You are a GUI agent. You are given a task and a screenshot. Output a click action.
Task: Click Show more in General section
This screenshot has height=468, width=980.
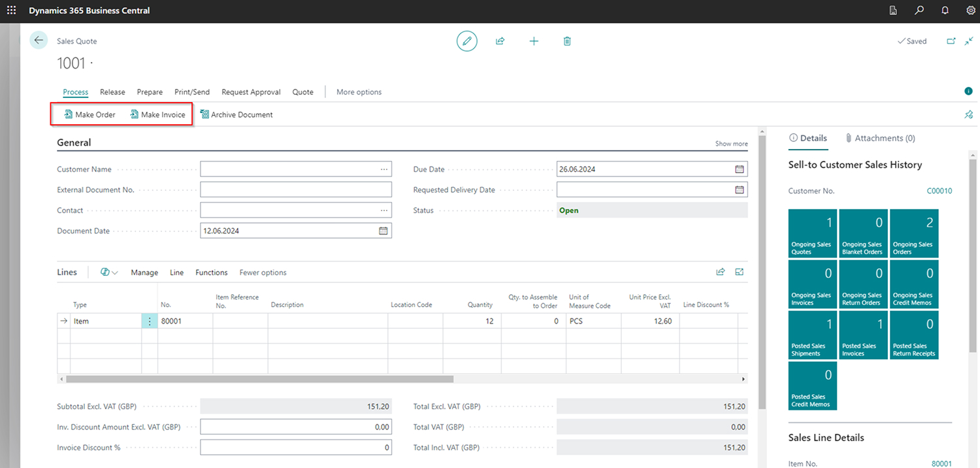pos(731,144)
